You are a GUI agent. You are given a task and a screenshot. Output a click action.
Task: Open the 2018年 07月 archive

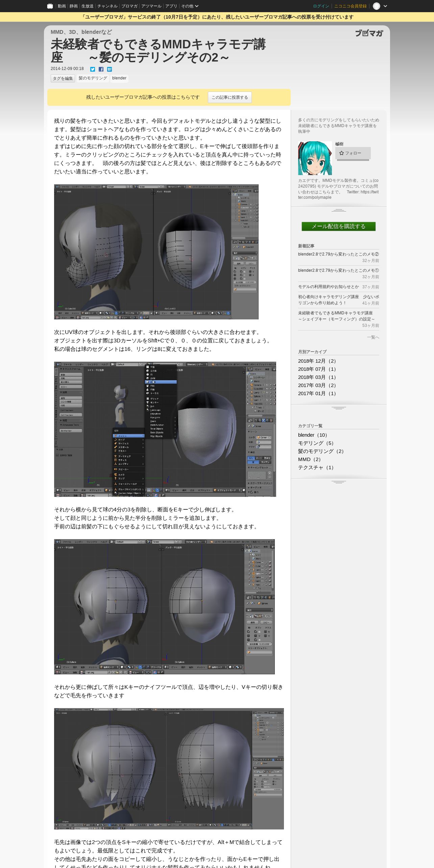tap(317, 369)
